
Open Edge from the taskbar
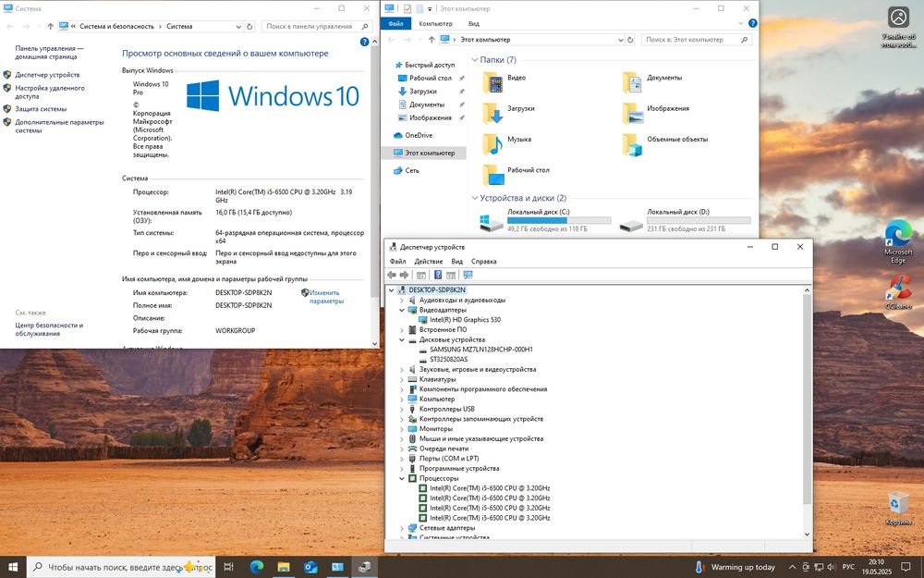point(256,567)
